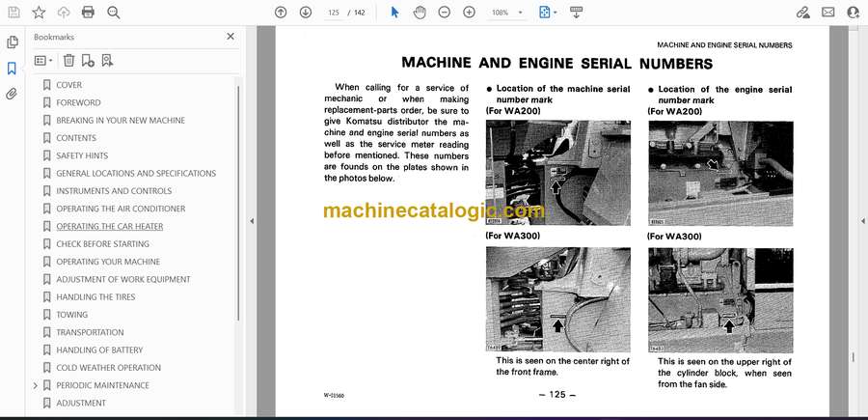Jump to TOWING bookmark
This screenshot has width=868, height=420.
[x=72, y=315]
